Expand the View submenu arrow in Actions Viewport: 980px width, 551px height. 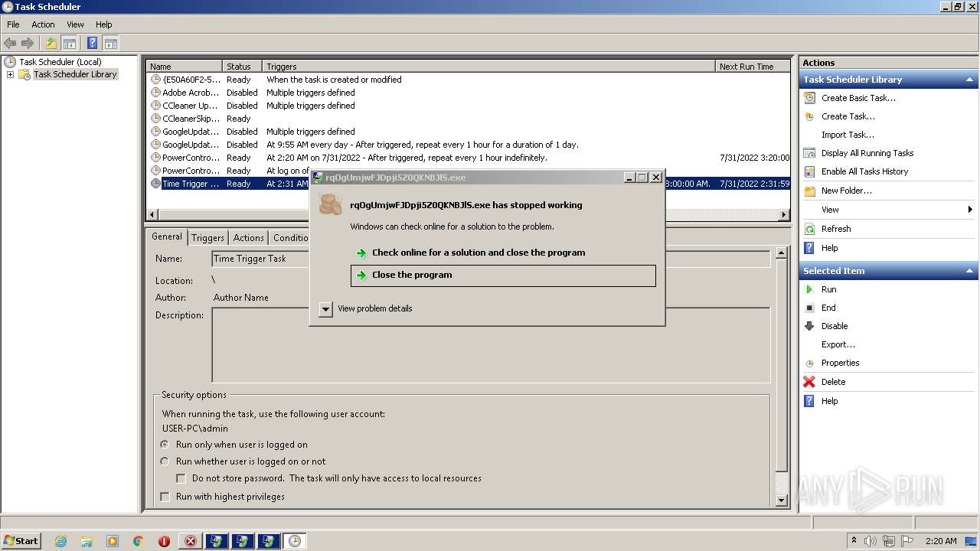[970, 210]
